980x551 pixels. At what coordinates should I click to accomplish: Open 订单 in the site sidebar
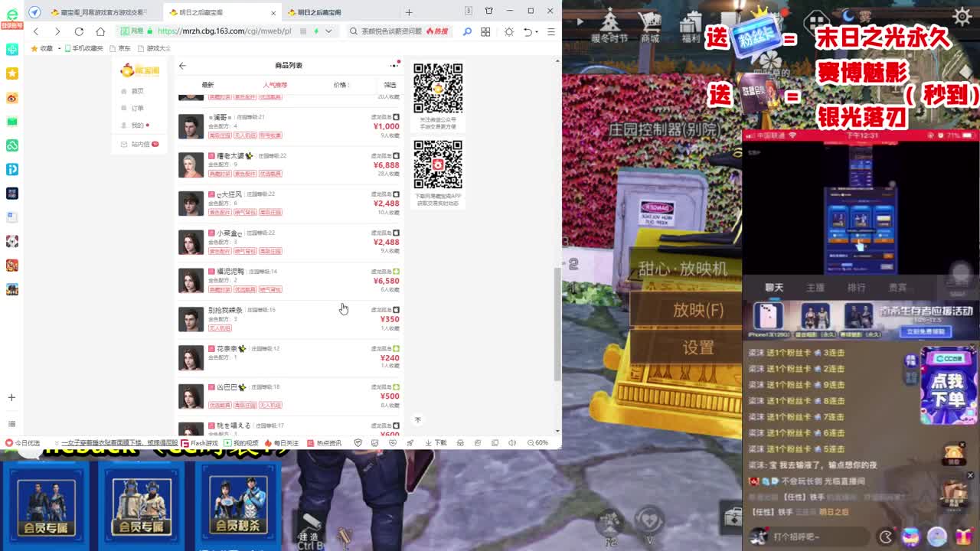tap(132, 108)
